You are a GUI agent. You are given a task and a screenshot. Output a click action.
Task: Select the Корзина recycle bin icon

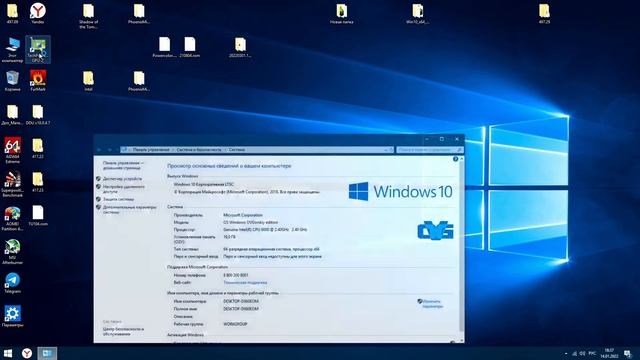(x=12, y=80)
